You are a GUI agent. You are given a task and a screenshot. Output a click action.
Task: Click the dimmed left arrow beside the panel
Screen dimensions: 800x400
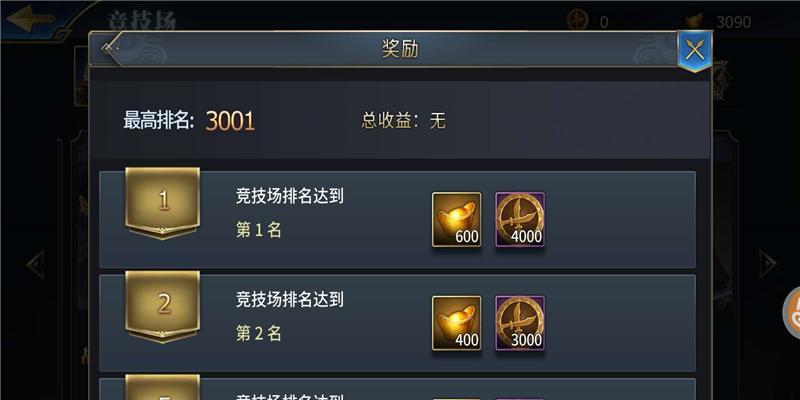[37, 264]
